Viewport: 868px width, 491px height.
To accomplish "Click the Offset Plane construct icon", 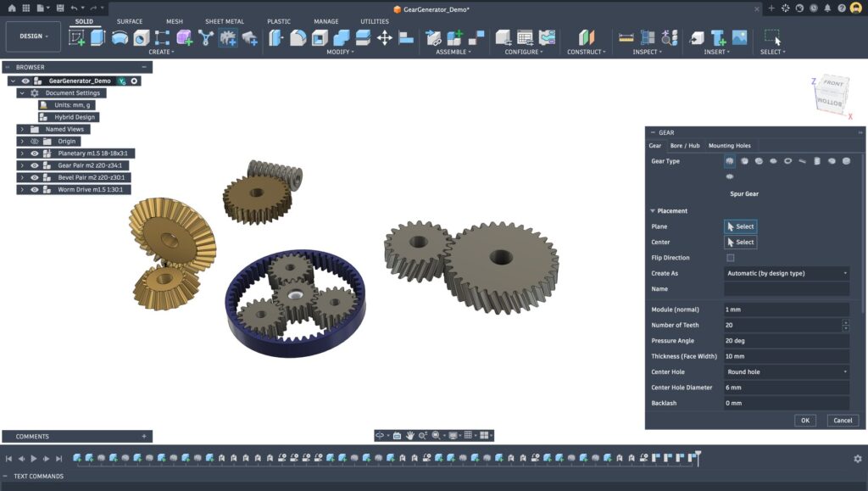I will (x=587, y=37).
